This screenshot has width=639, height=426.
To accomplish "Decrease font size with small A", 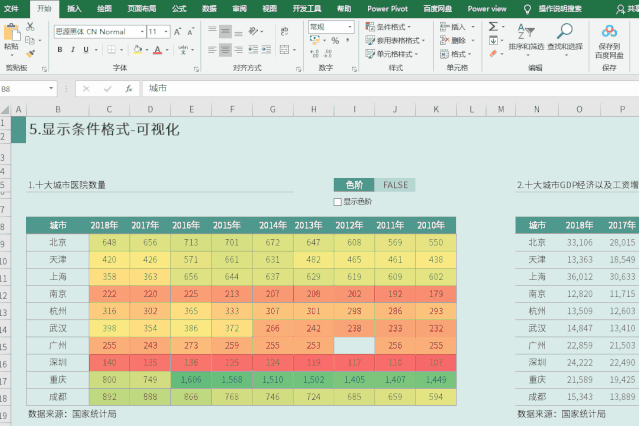I will tap(190, 31).
